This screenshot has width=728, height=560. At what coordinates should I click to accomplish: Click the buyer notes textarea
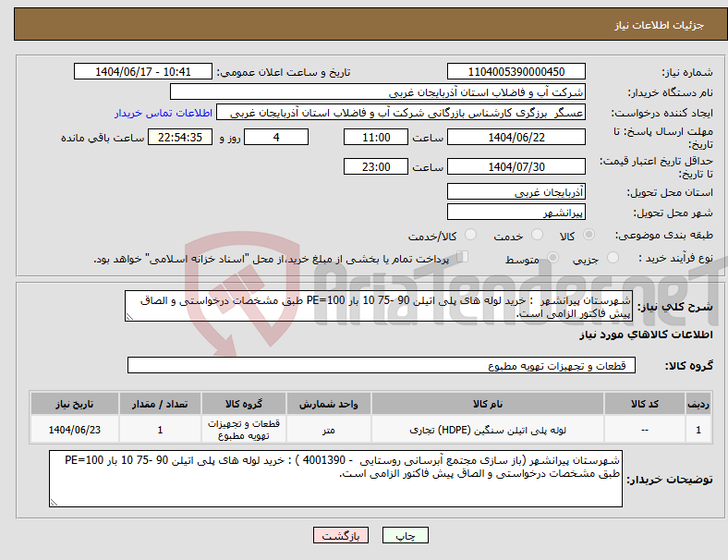[x=335, y=479]
